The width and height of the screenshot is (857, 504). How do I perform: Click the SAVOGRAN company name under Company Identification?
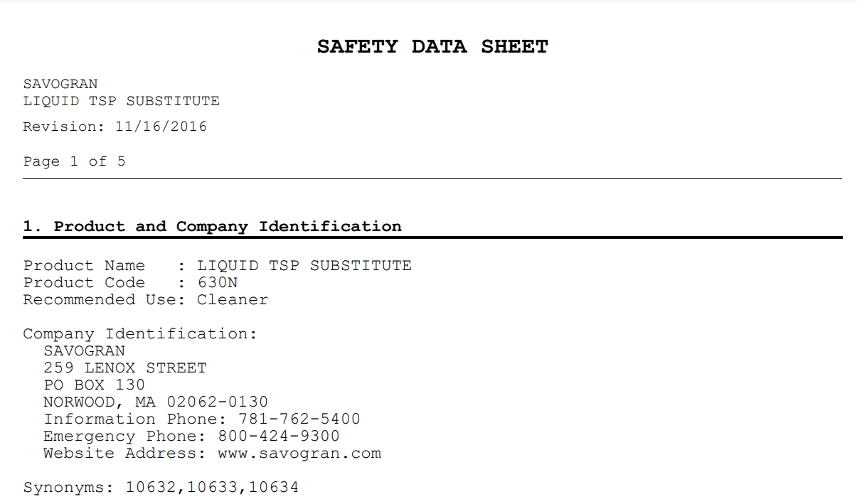84,351
